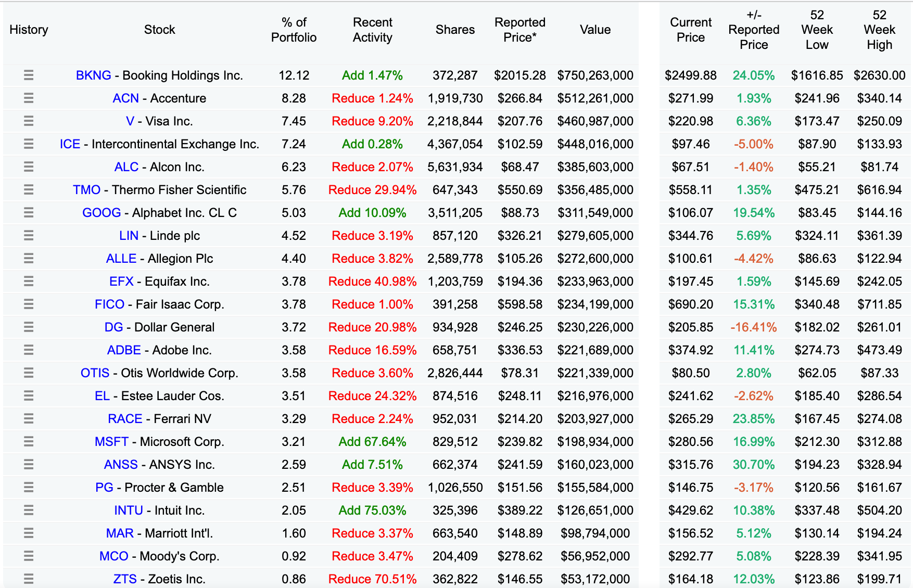Click history icon beside Procter & Gamble
The image size is (913, 588).
[29, 488]
